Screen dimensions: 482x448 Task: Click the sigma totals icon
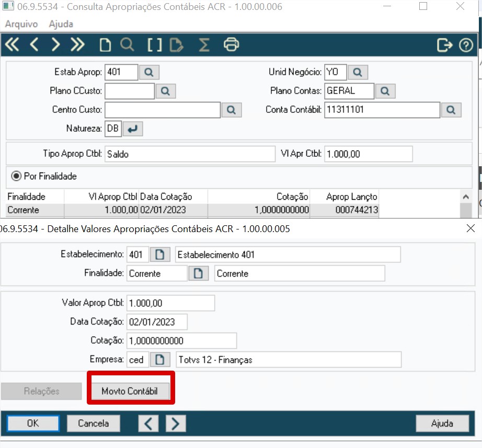pos(204,45)
